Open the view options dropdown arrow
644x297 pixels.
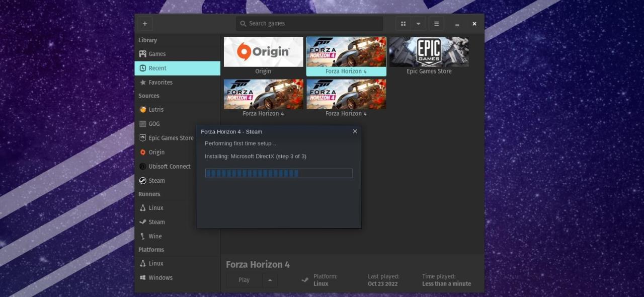pos(418,24)
